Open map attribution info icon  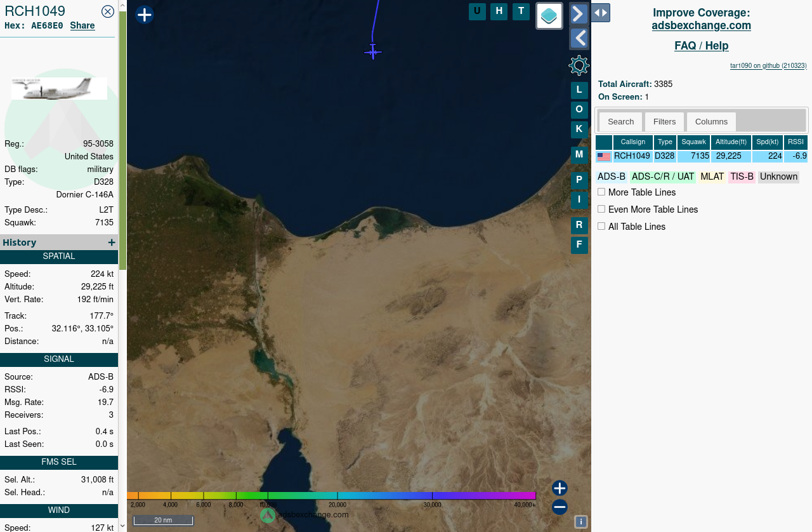pos(580,522)
